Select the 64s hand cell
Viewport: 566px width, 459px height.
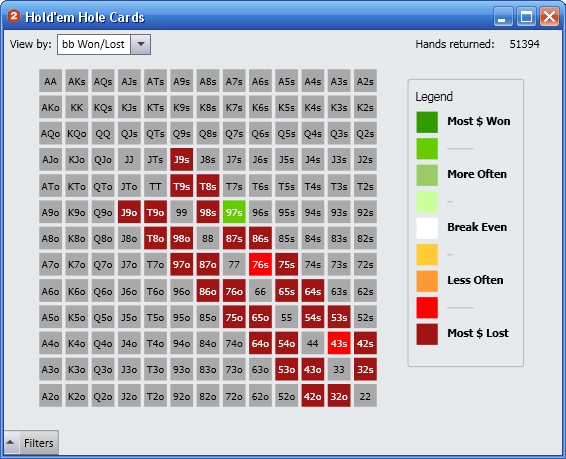click(313, 291)
